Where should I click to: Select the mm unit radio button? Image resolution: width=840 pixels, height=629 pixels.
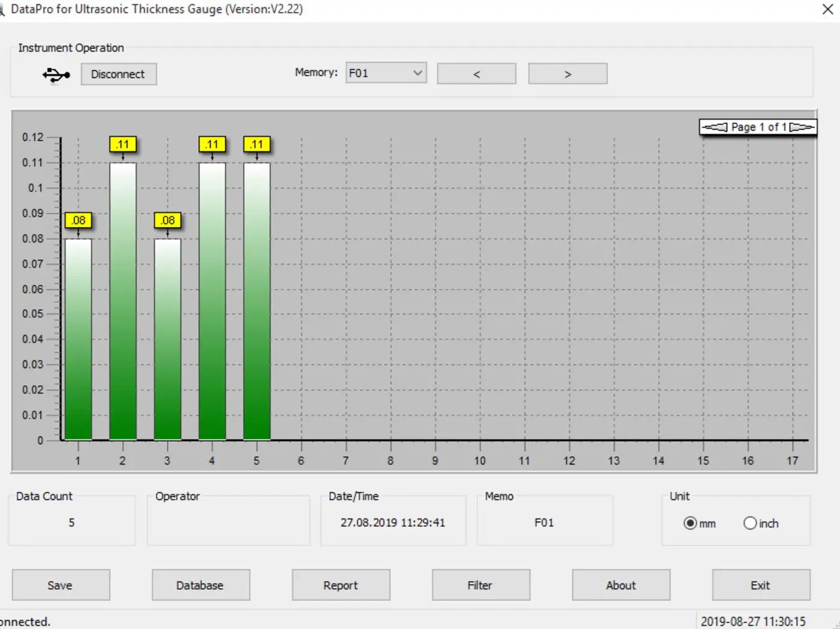tap(690, 523)
